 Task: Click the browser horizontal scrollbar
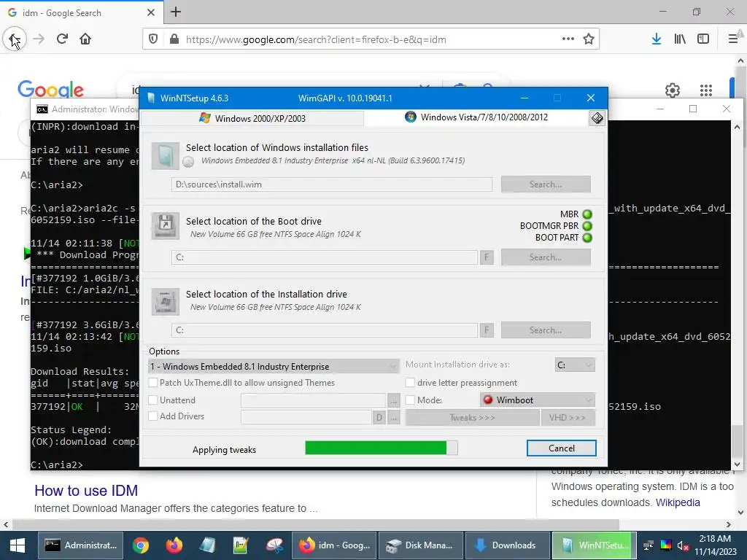(315, 524)
